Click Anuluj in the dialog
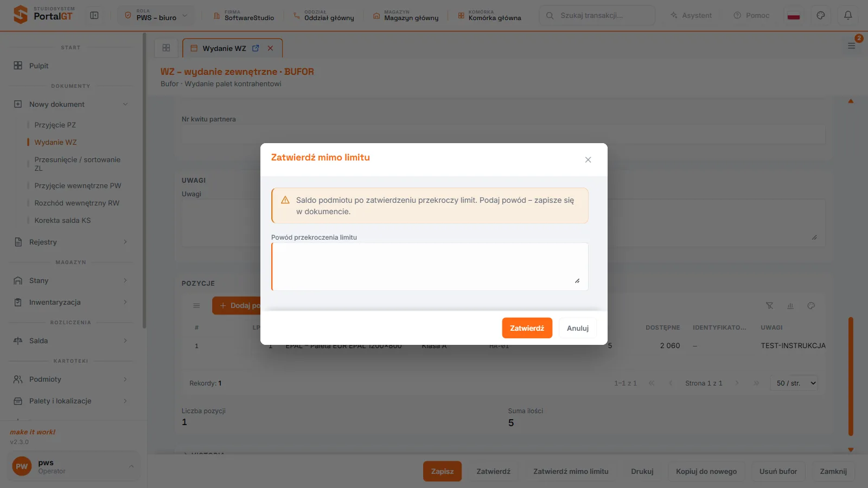Screen dimensions: 868x488 pyautogui.click(x=578, y=328)
